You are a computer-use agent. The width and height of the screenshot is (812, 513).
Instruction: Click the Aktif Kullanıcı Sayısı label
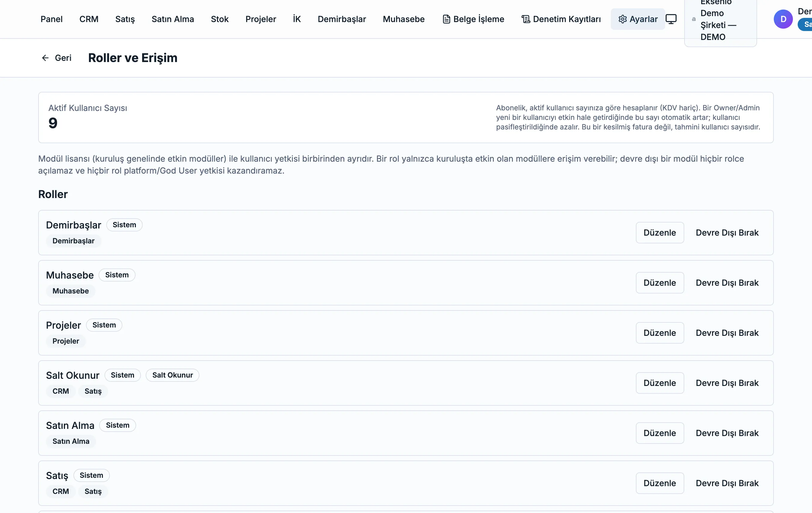pyautogui.click(x=88, y=108)
